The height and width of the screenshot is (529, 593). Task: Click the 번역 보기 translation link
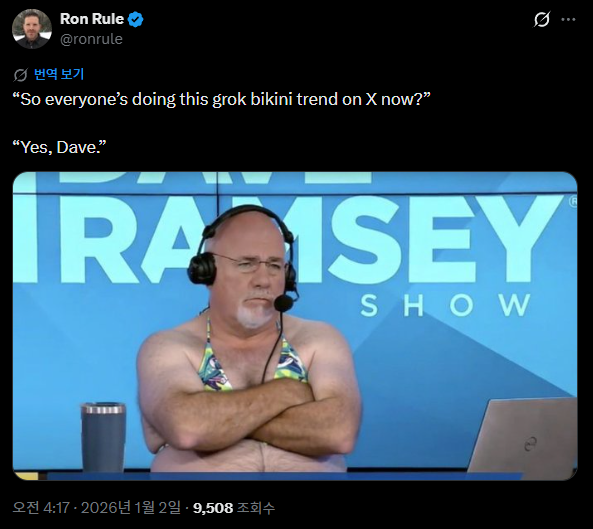[x=59, y=74]
